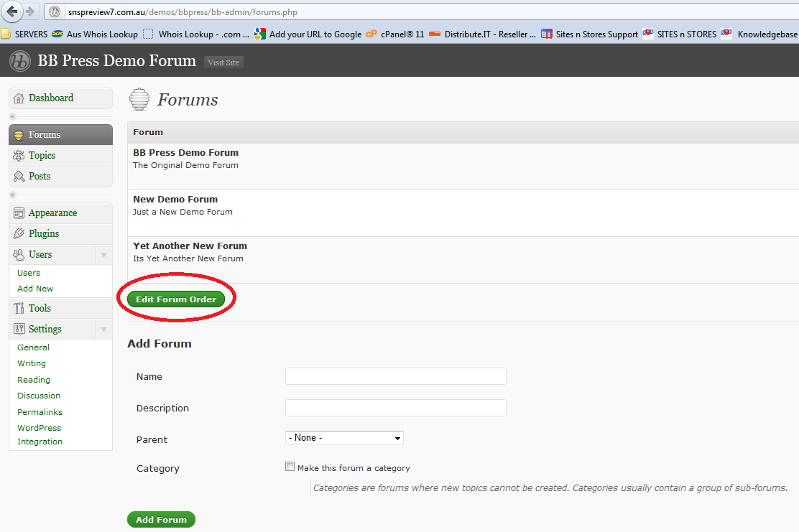
Task: Click the Dashboard house icon
Action: tap(19, 98)
